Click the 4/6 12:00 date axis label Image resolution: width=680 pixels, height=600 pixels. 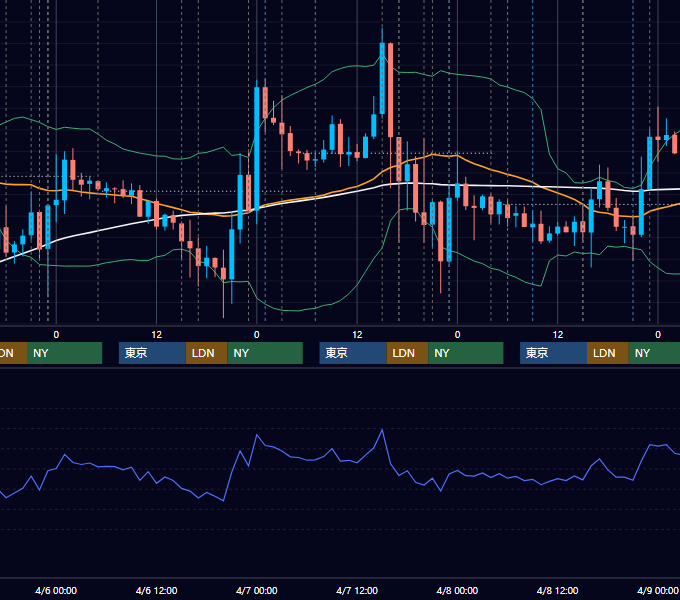point(156,590)
